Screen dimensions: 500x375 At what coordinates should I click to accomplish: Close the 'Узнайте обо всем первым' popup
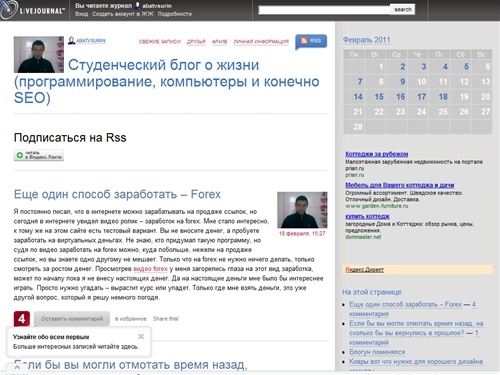(x=141, y=336)
